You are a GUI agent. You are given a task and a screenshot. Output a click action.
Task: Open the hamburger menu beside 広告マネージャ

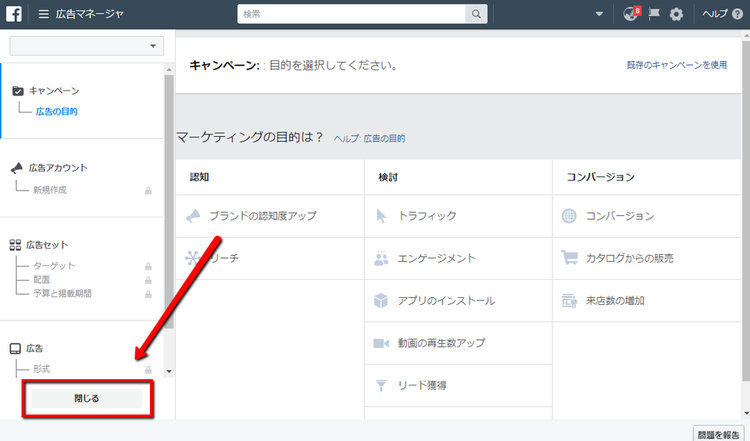pyautogui.click(x=44, y=14)
